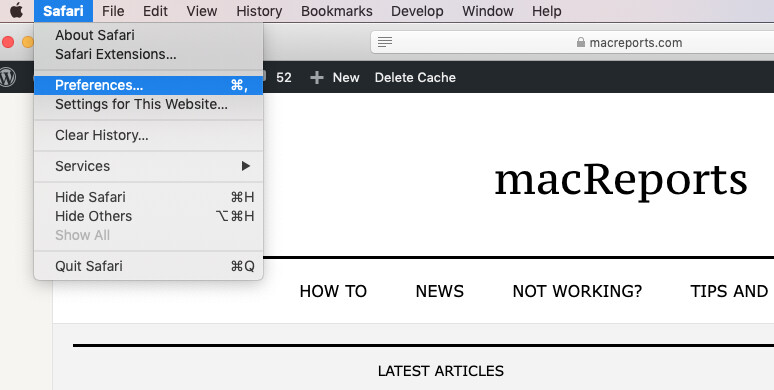The image size is (774, 390).
Task: Click the lock icon beside macreports.com
Action: [x=581, y=42]
